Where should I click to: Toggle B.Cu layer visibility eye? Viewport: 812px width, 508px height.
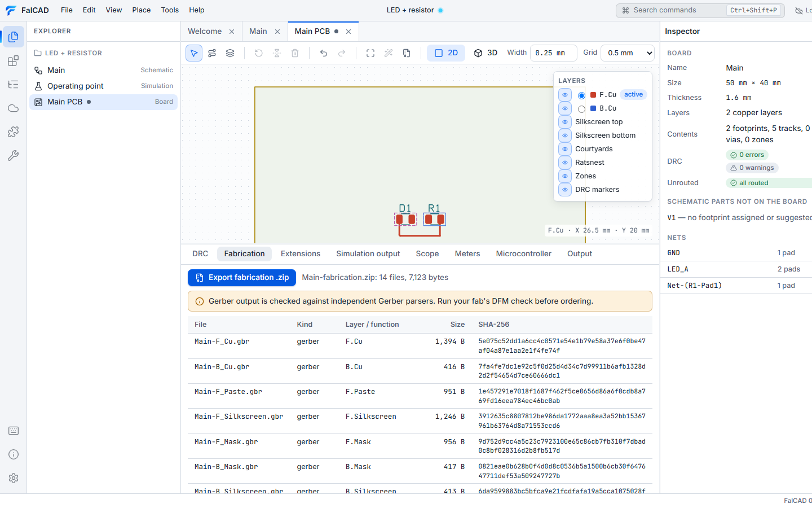(565, 108)
